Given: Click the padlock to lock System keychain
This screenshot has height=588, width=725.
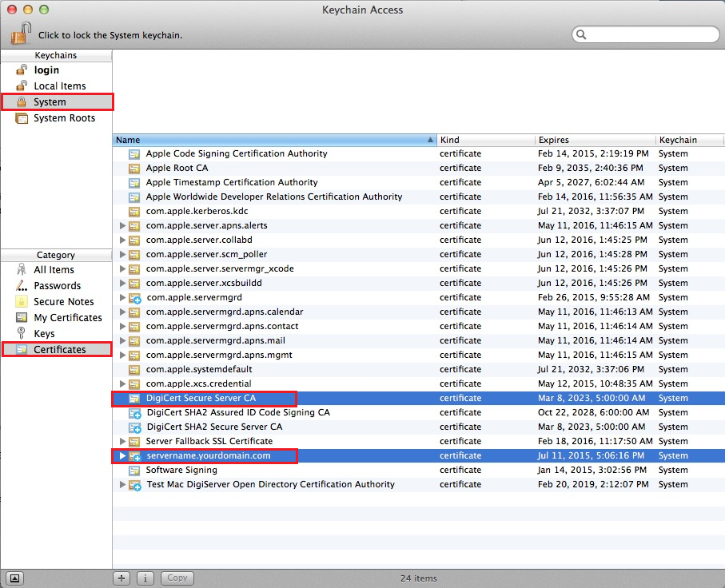Looking at the screenshot, I should [21, 34].
